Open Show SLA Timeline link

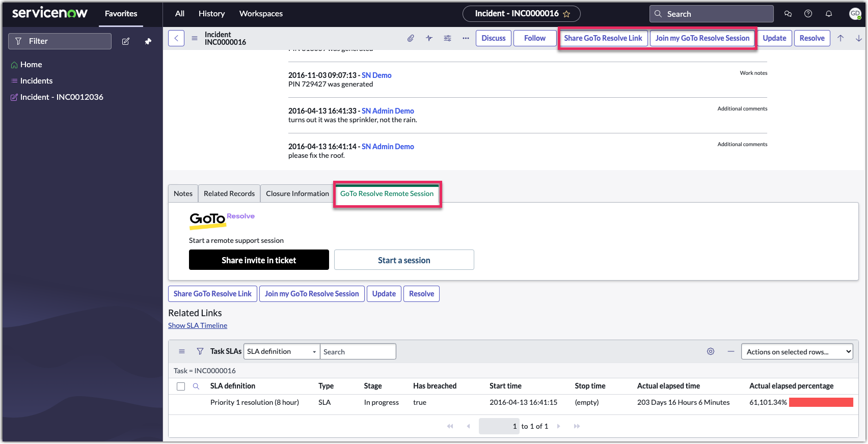pyautogui.click(x=198, y=325)
